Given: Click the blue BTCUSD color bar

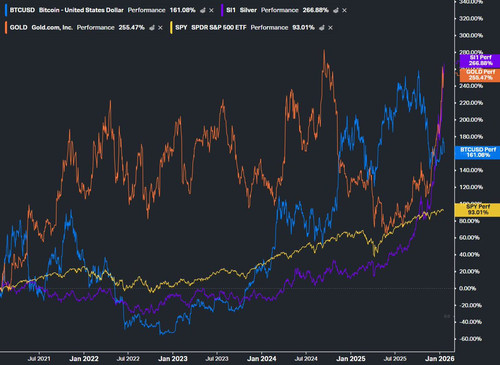Looking at the screenshot, I should tap(6, 10).
